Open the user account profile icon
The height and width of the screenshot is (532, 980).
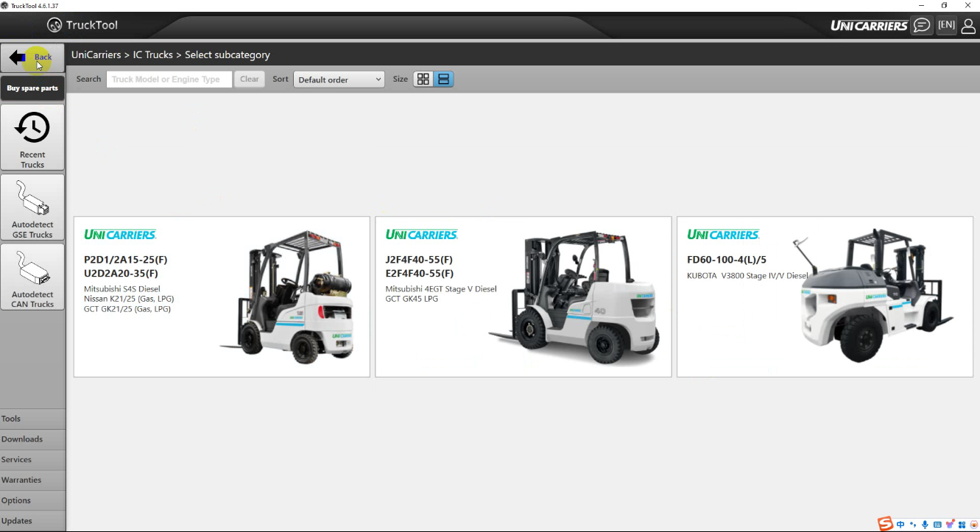pos(968,25)
